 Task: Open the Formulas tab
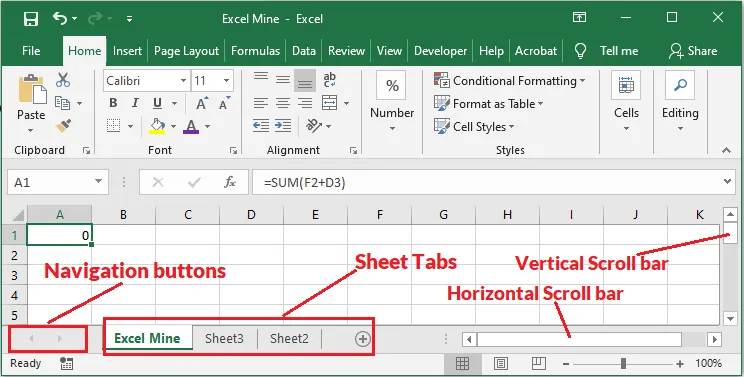255,51
